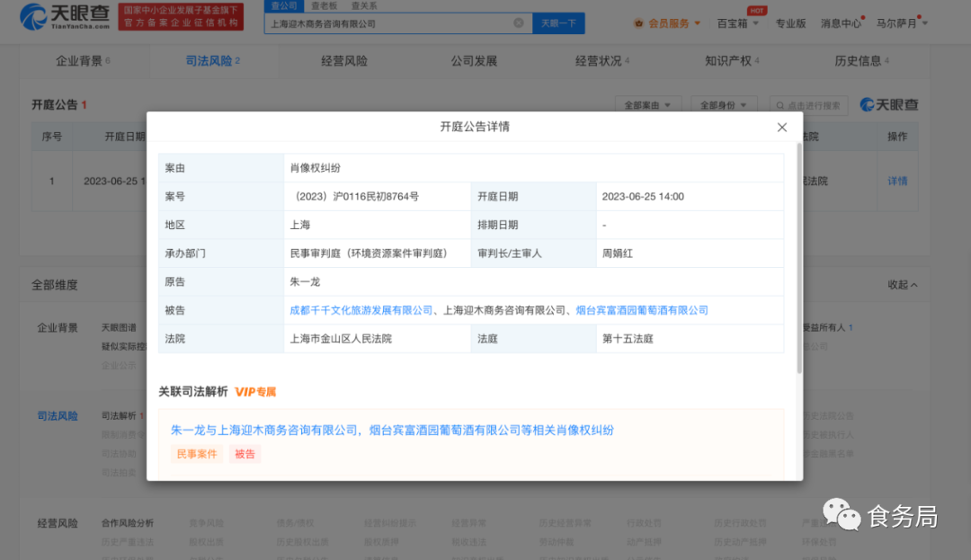Open the 会员服务 dropdown

pos(673,23)
